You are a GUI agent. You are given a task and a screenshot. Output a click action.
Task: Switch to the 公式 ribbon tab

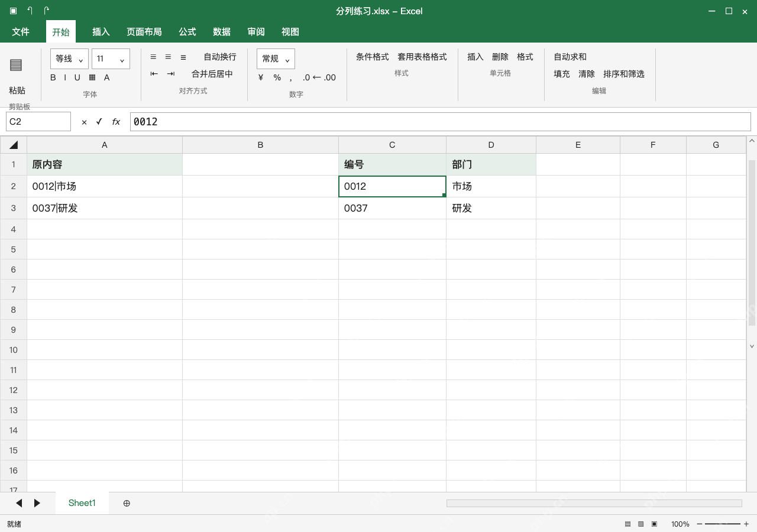pos(187,32)
